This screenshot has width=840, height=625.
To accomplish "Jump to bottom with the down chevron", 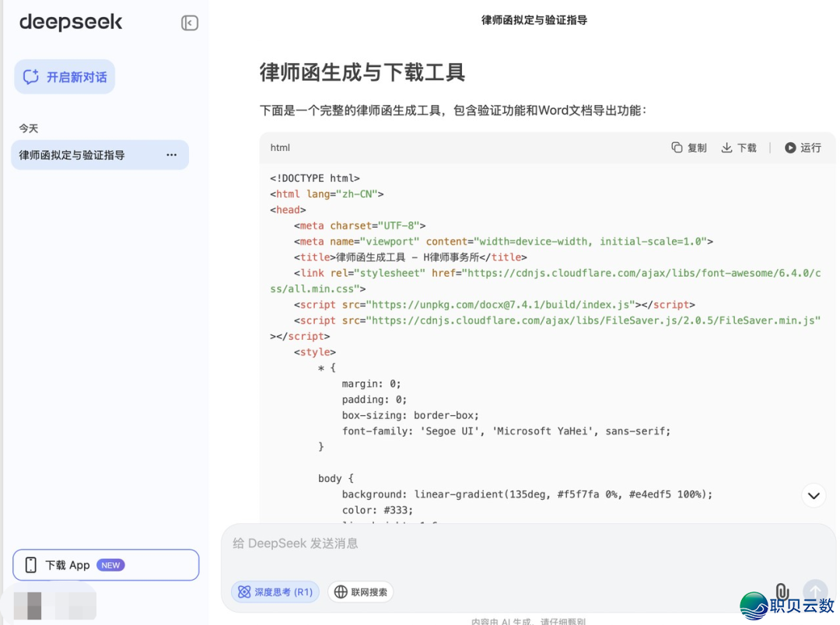I will tap(814, 496).
